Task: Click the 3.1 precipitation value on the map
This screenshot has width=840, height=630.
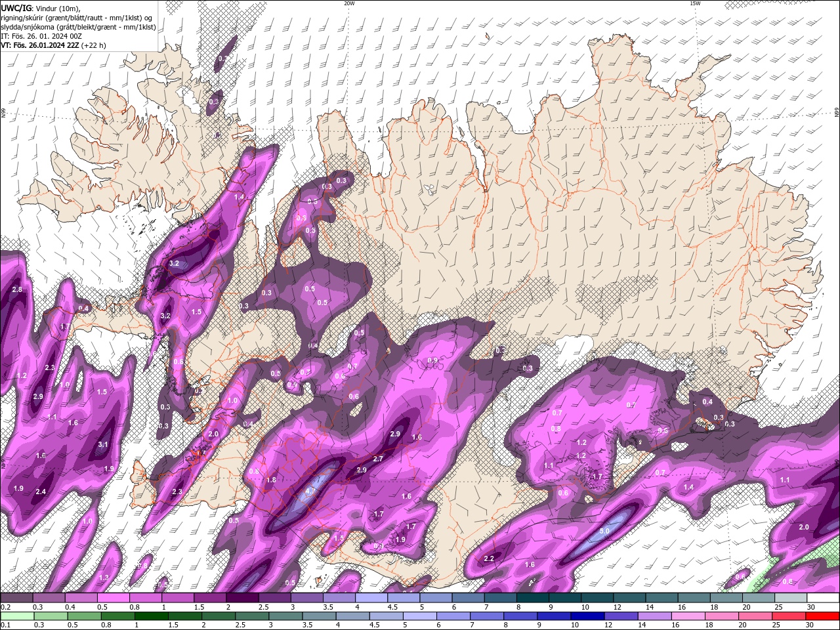Action: click(102, 445)
